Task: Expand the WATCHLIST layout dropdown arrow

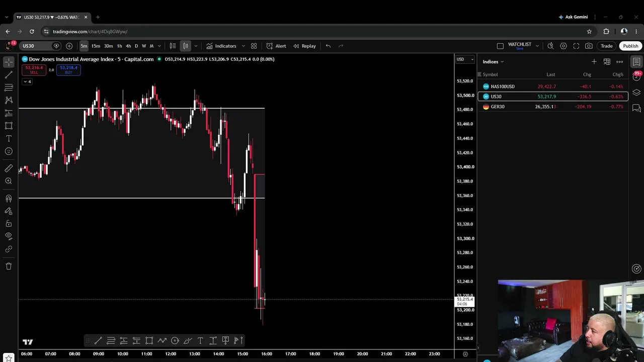Action: [x=537, y=46]
